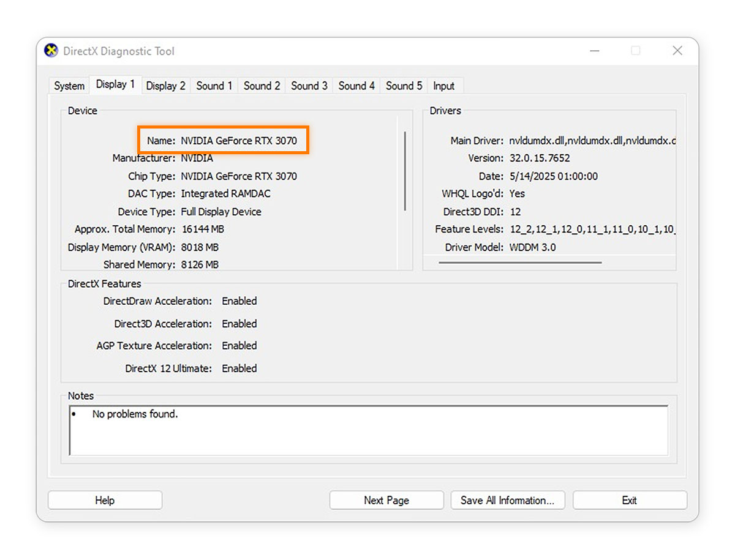Click the Exit button
Viewport: 735px width, 560px height.
tap(630, 500)
